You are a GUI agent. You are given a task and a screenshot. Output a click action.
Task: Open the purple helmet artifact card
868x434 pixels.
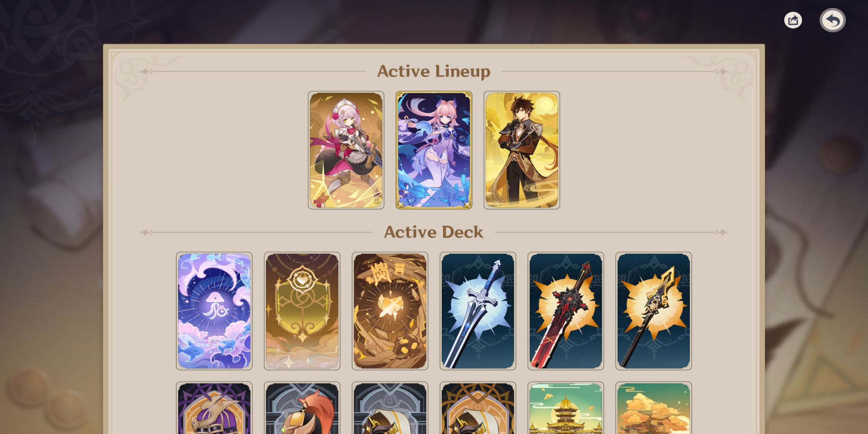coord(214,408)
